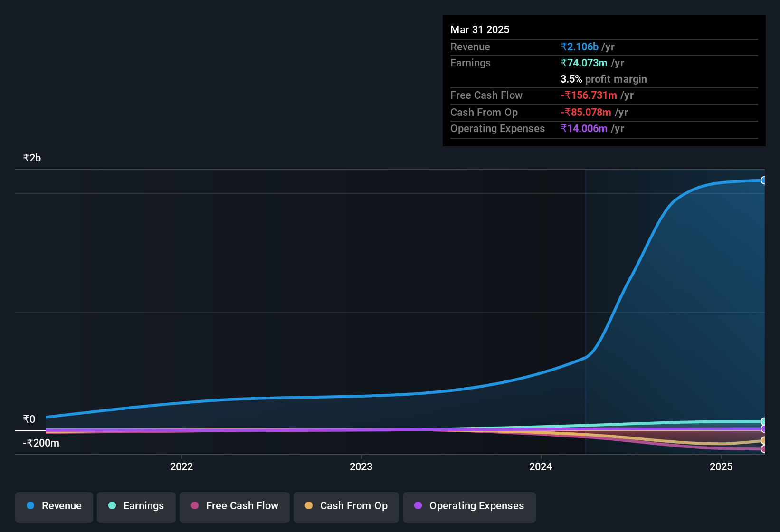Click the Earnings row label in tooltip

click(470, 63)
